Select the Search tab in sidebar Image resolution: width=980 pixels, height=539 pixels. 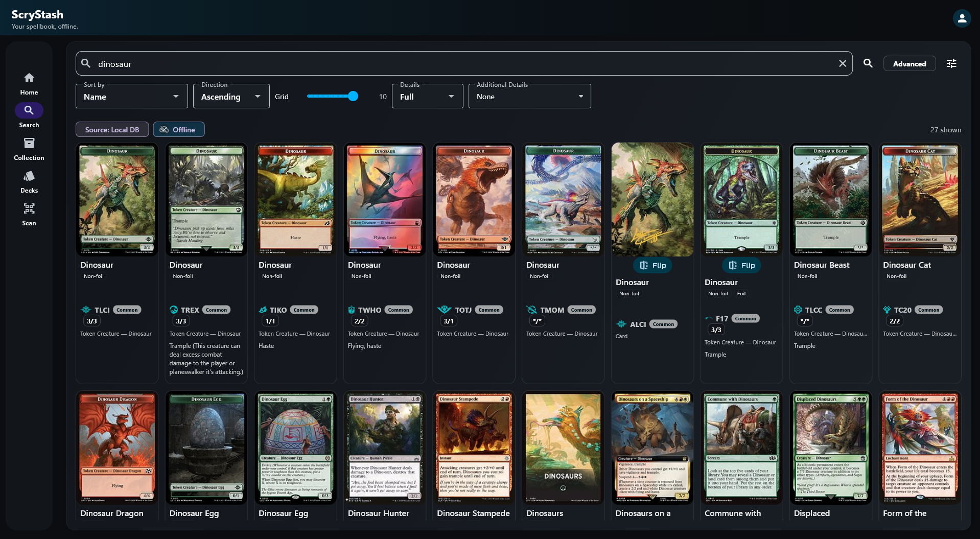29,116
